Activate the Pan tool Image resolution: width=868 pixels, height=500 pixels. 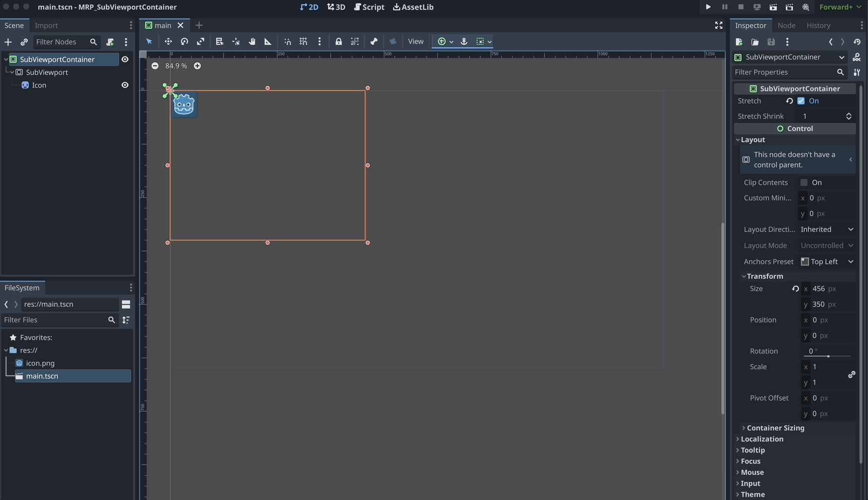pos(252,42)
